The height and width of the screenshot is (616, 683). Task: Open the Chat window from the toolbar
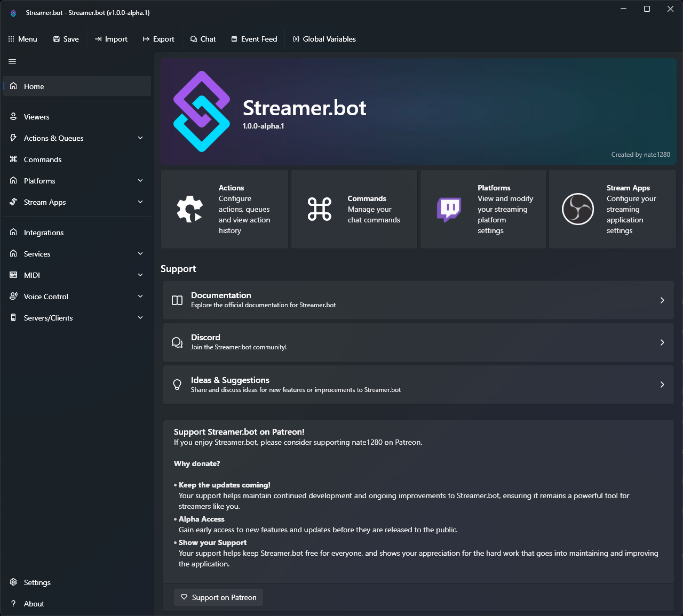click(x=203, y=38)
